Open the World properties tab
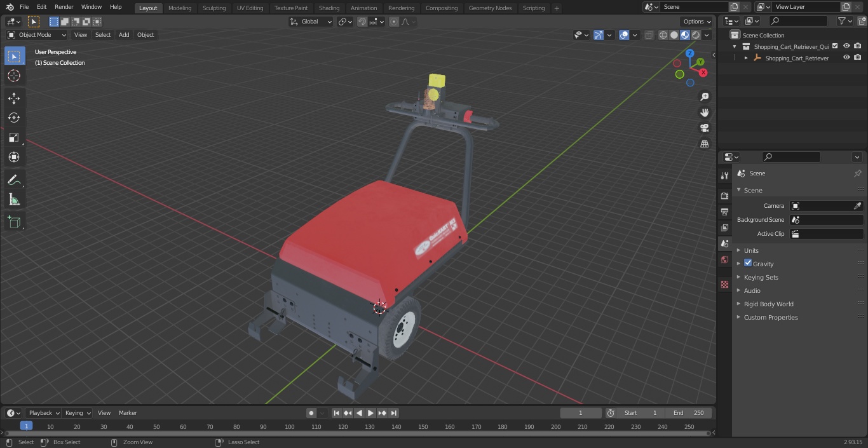This screenshot has width=868, height=448. [x=724, y=259]
